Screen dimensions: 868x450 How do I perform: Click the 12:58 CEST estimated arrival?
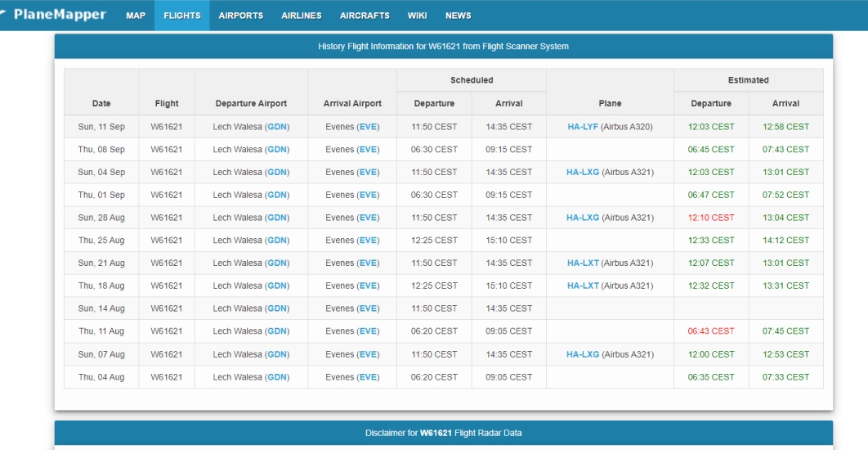[x=786, y=127]
